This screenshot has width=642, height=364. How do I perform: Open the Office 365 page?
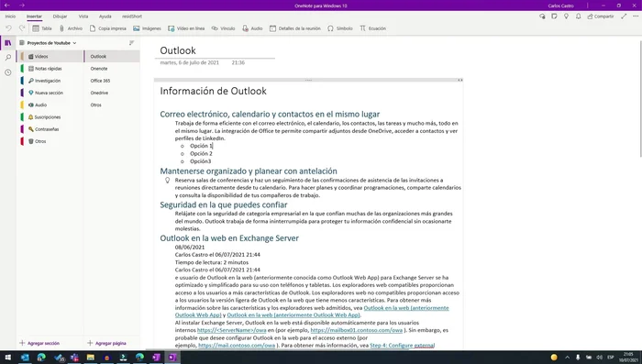point(112,81)
